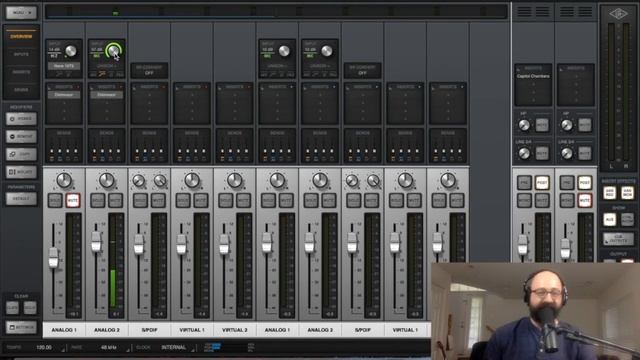Mute the HP send on Capitol Chambers aux
This screenshot has width=640, height=360.
pyautogui.click(x=542, y=125)
